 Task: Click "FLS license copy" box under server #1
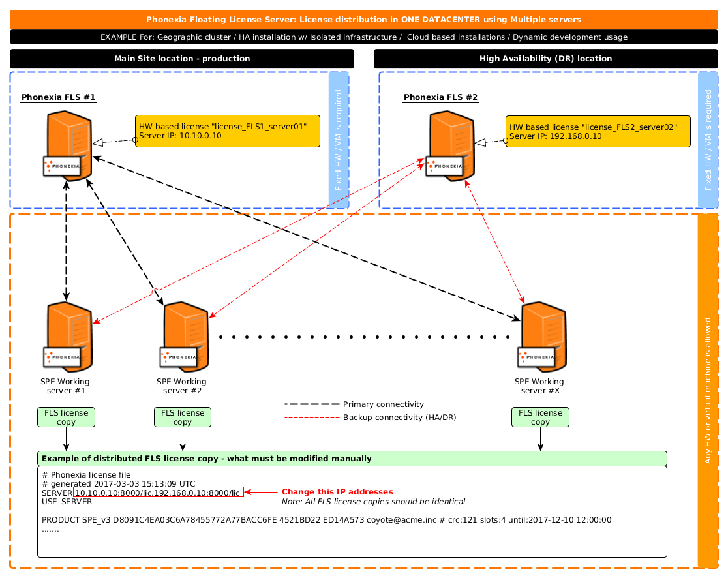(x=67, y=417)
